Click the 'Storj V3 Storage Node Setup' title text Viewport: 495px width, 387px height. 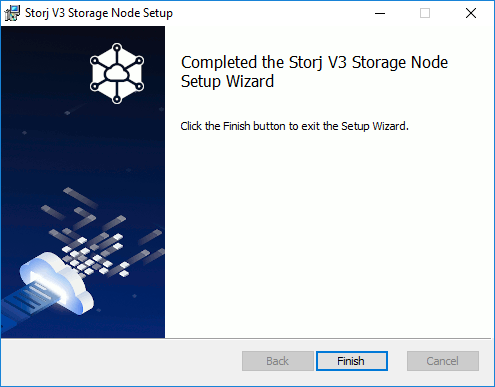pos(99,13)
